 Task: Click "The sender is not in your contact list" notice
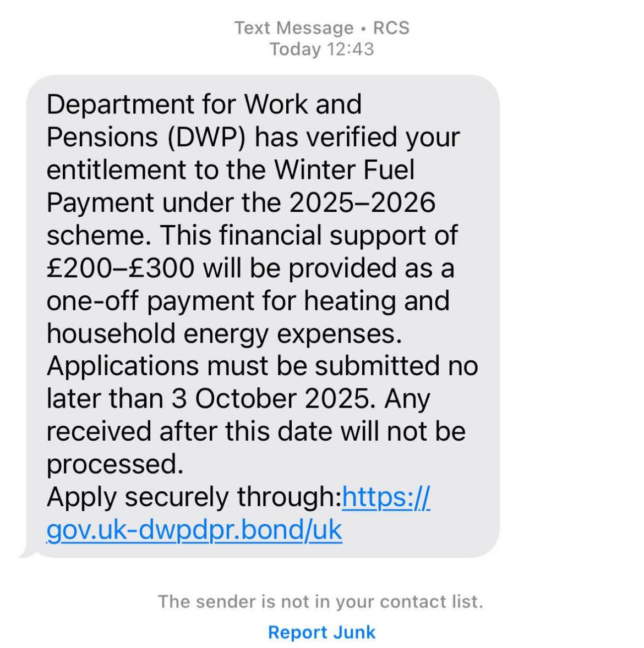coord(320,601)
